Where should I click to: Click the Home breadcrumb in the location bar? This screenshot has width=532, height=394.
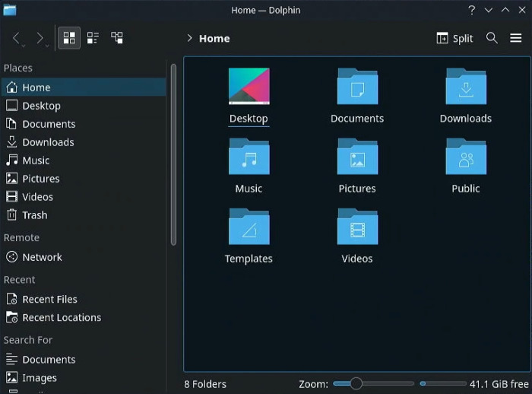pyautogui.click(x=214, y=38)
